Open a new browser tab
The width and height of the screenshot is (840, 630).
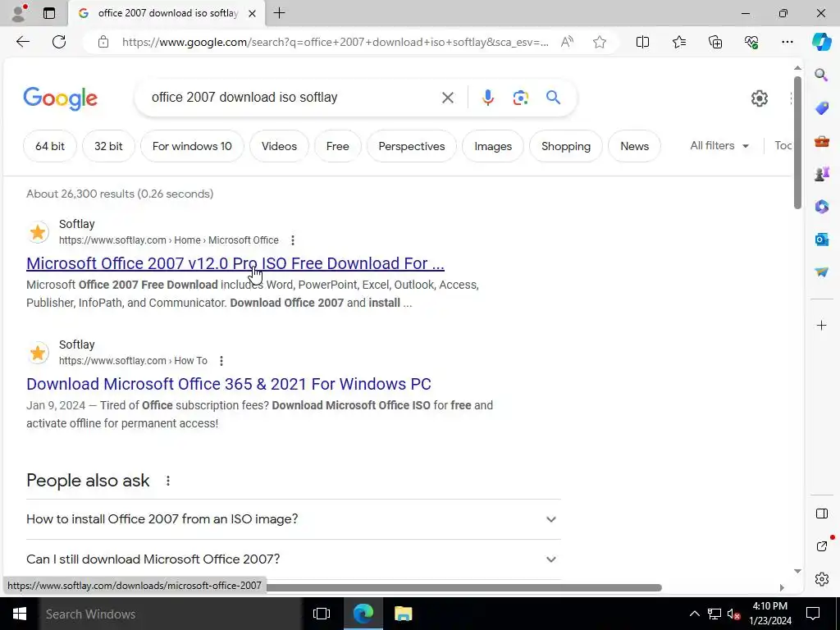point(279,13)
